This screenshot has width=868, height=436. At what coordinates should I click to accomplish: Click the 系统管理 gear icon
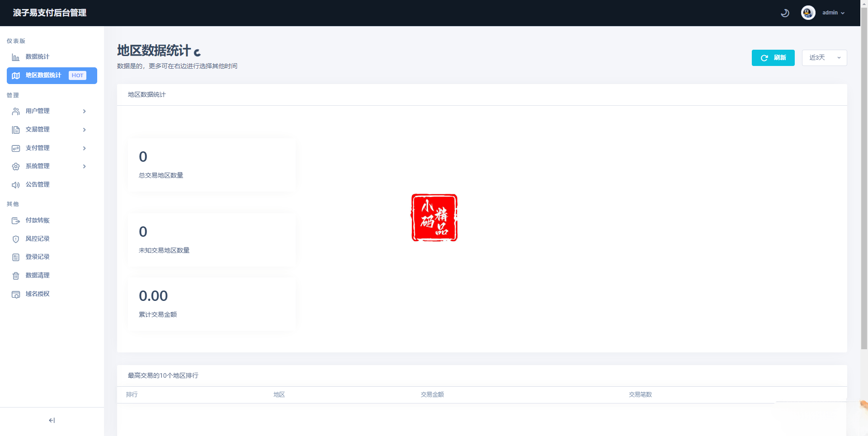click(x=16, y=167)
